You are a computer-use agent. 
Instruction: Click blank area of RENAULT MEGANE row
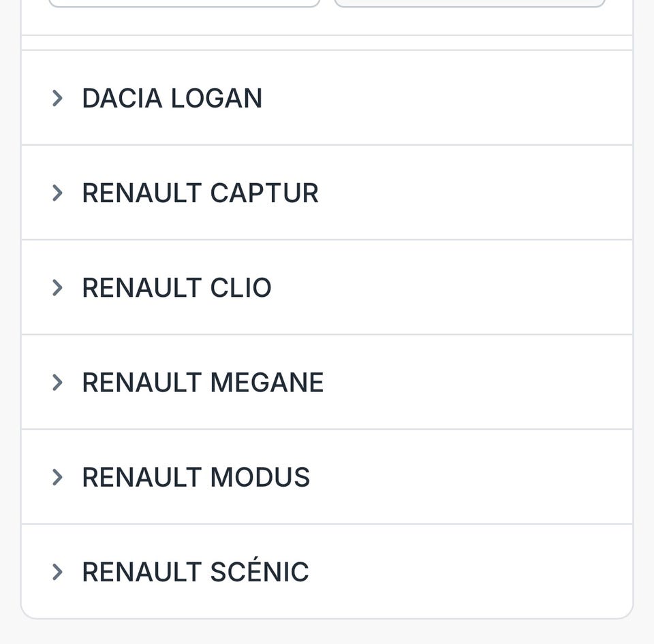[477, 382]
